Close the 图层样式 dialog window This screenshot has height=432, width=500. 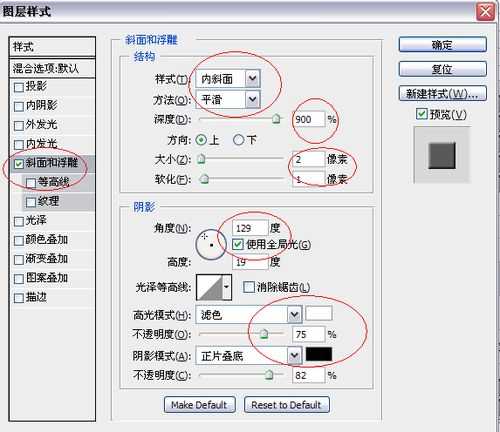click(x=485, y=12)
